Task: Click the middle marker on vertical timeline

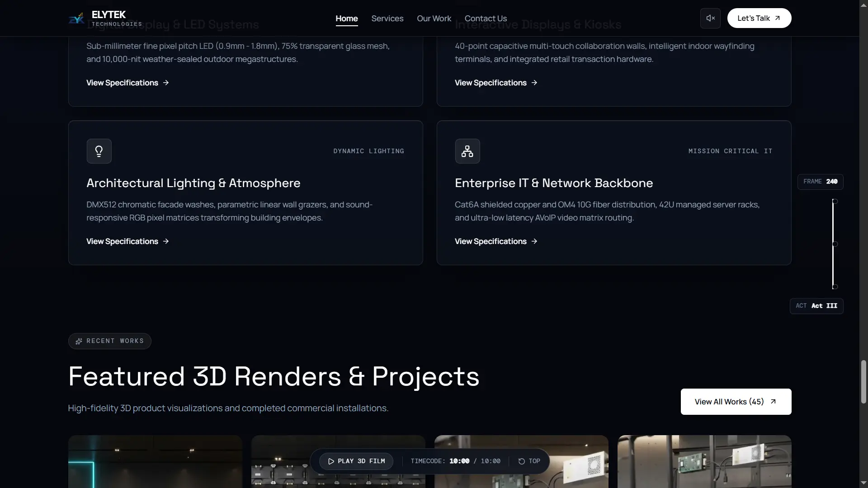Action: [835, 244]
